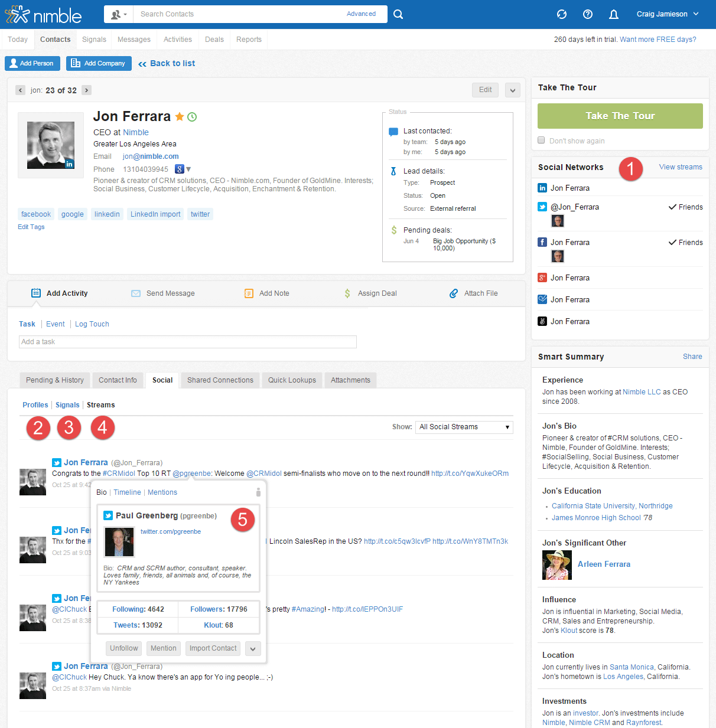Click the help question mark icon
This screenshot has width=716, height=728.
click(588, 14)
